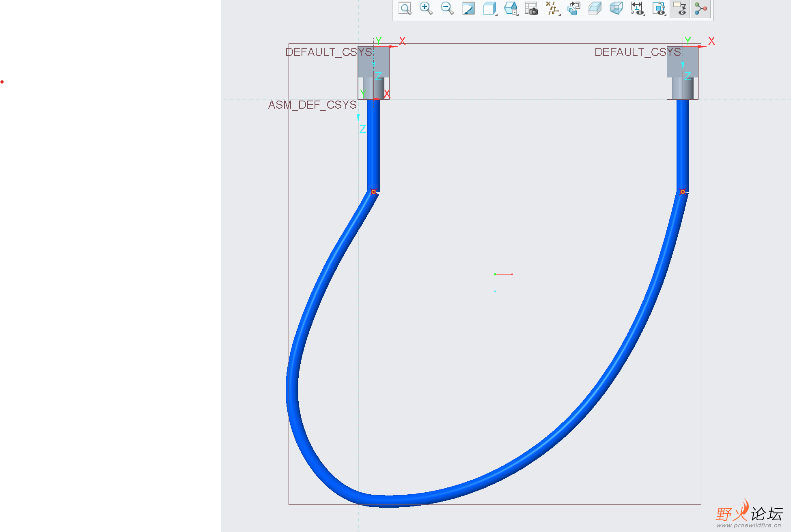
Task: Click the layer-arrange stacked sheets icon
Action: tap(574, 9)
